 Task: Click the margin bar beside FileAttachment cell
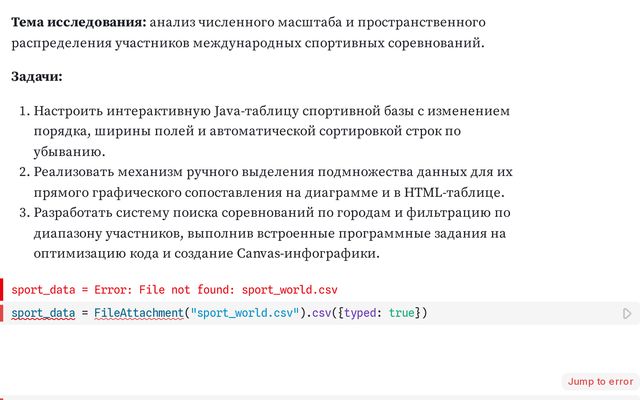click(2, 313)
